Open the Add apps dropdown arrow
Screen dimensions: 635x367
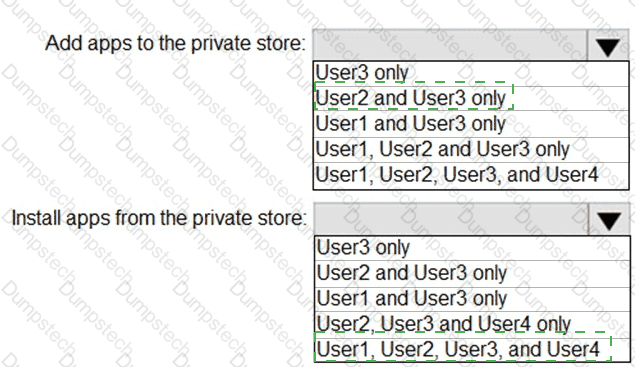(x=608, y=45)
